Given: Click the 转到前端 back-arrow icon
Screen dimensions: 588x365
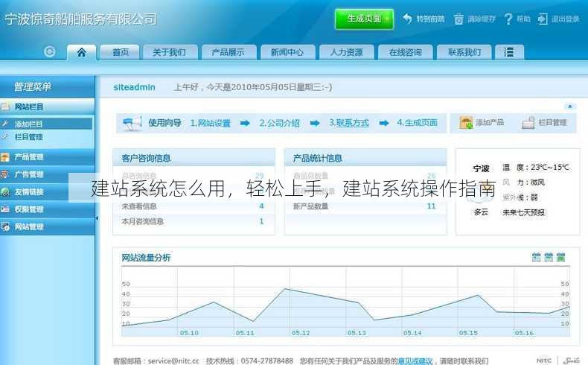Looking at the screenshot, I should click(408, 19).
